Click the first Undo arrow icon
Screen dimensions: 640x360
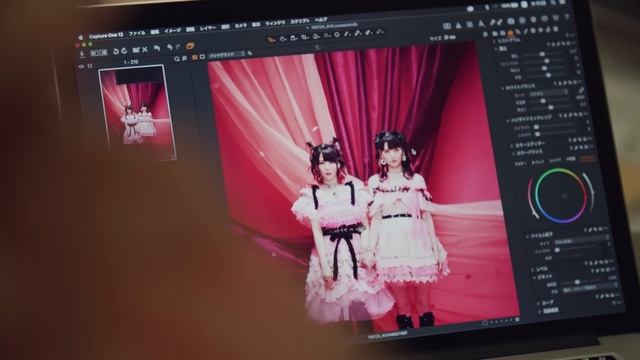157,49
